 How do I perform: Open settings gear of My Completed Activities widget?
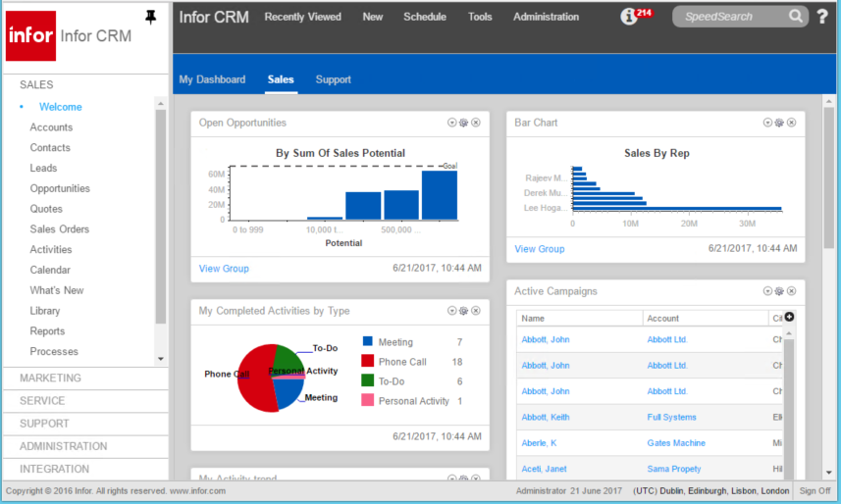tap(464, 311)
